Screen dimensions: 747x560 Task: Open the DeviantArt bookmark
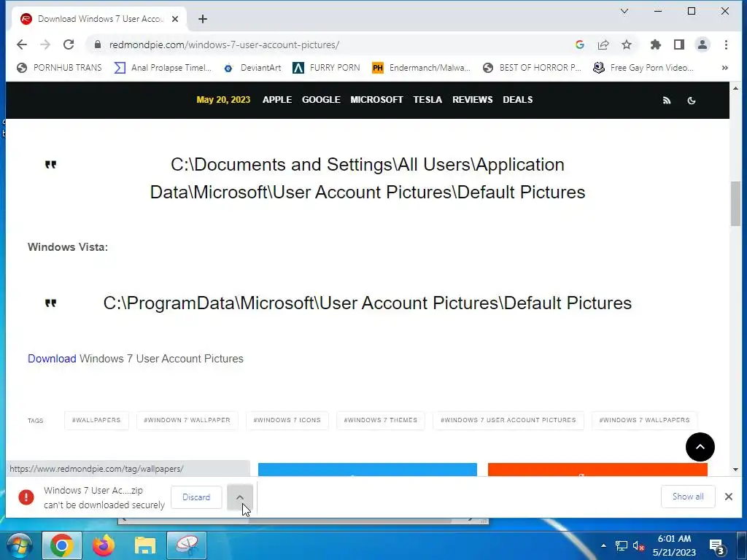click(x=253, y=68)
